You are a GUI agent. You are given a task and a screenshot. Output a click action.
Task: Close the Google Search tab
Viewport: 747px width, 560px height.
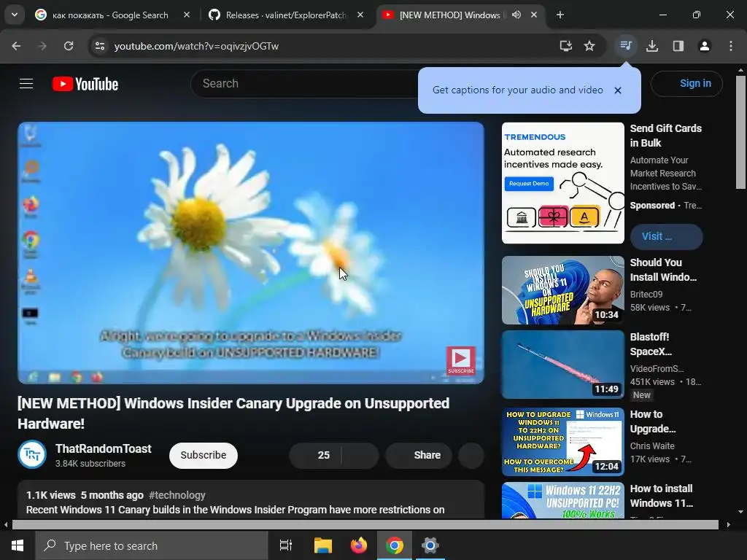pyautogui.click(x=187, y=15)
